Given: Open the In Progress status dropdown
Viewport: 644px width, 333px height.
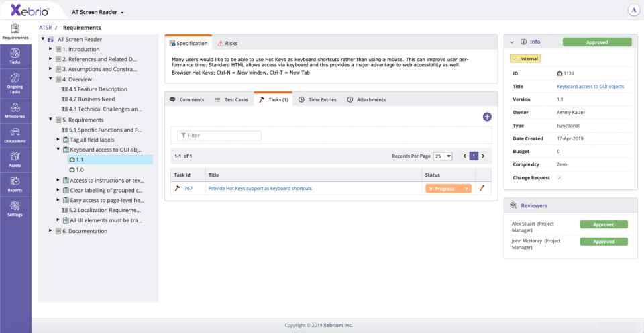Looking at the screenshot, I should pos(449,189).
